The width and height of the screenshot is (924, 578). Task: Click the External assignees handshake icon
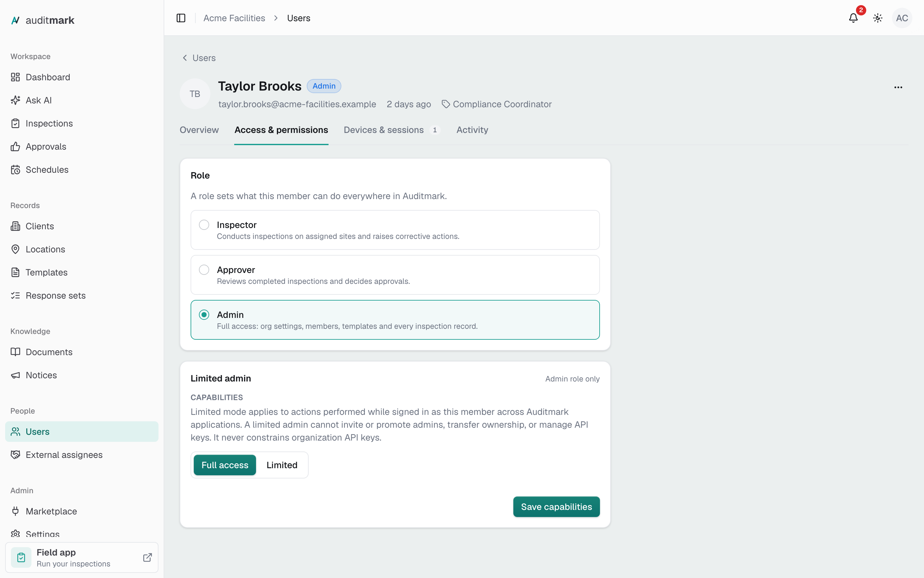coord(15,455)
